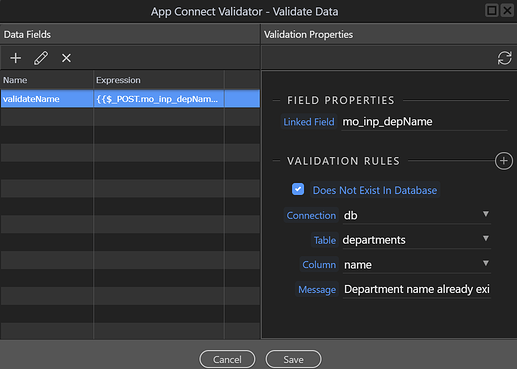Open the Connection dropdown
The image size is (517, 369).
point(416,215)
